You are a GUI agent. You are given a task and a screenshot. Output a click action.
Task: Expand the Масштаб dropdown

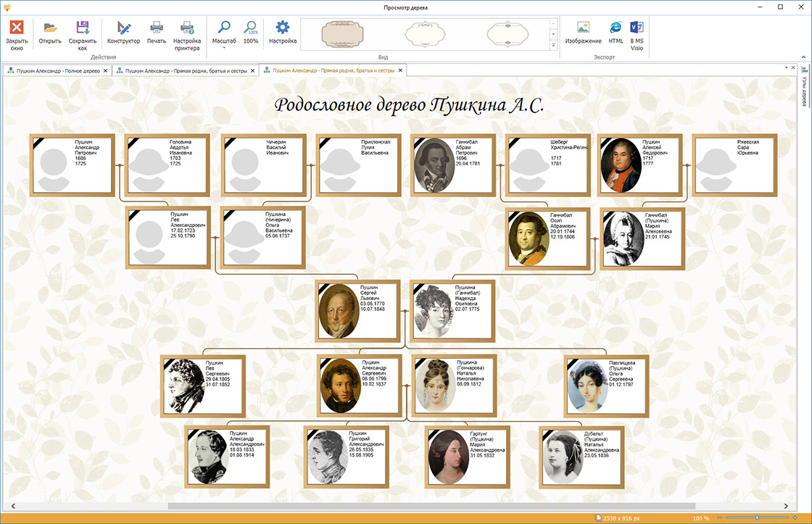tap(224, 48)
